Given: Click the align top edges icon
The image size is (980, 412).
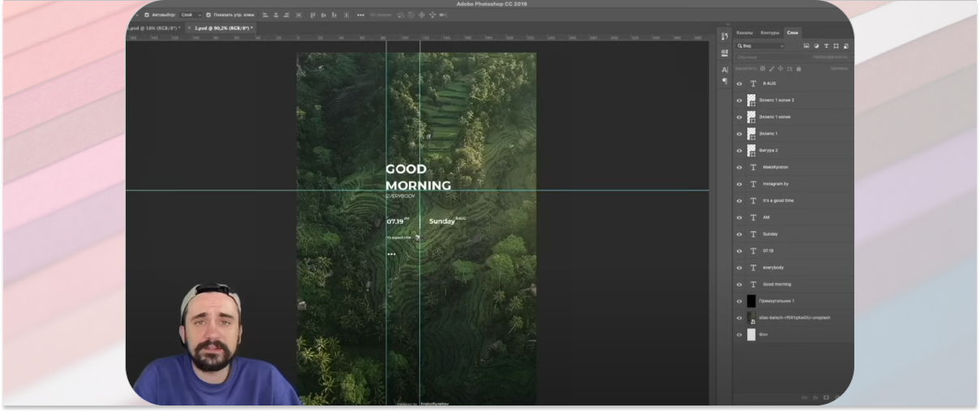Looking at the screenshot, I should pyautogui.click(x=313, y=15).
